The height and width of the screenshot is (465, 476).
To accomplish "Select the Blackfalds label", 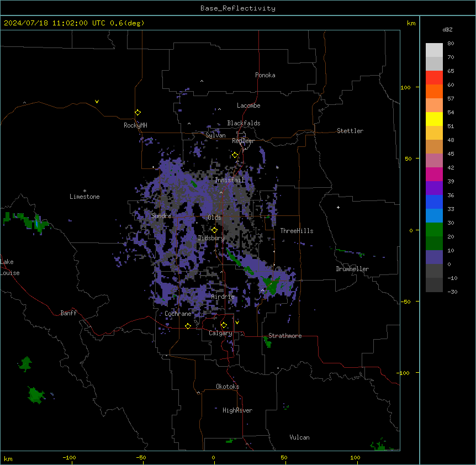I will (x=244, y=123).
